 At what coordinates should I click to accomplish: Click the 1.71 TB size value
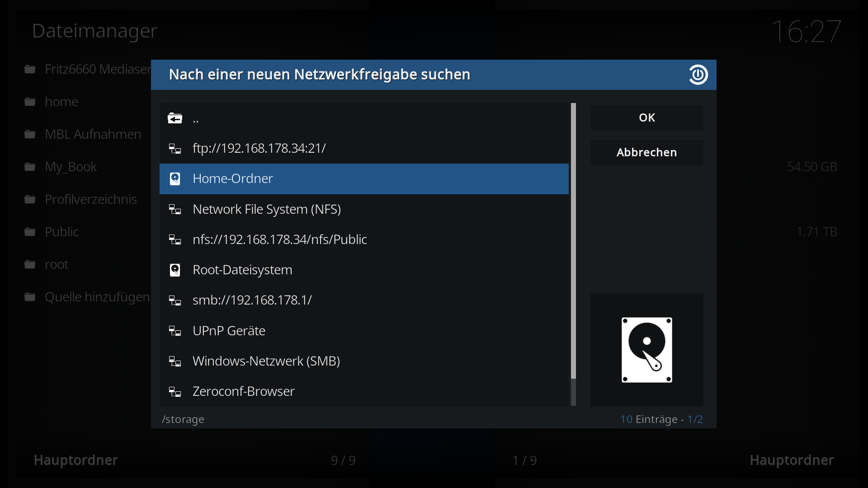816,232
